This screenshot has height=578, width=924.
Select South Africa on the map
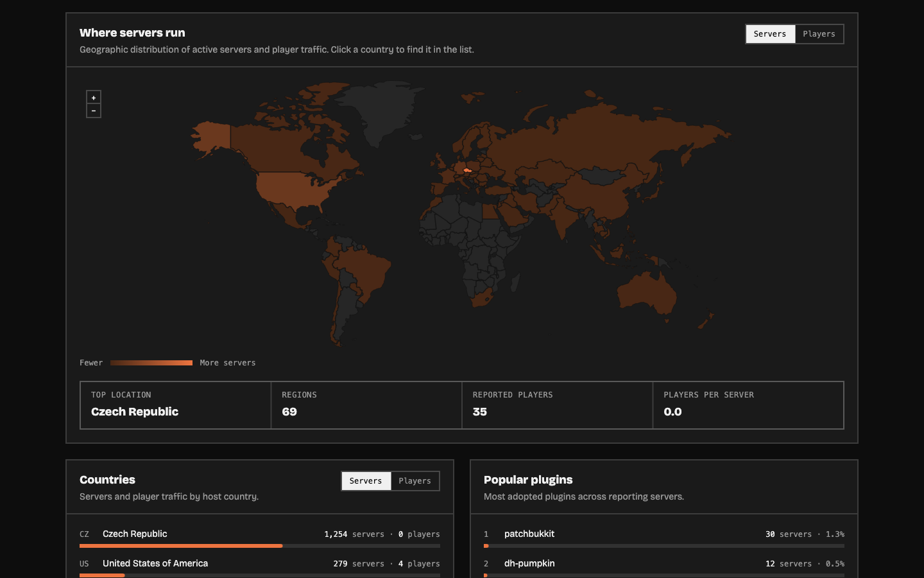pos(483,299)
